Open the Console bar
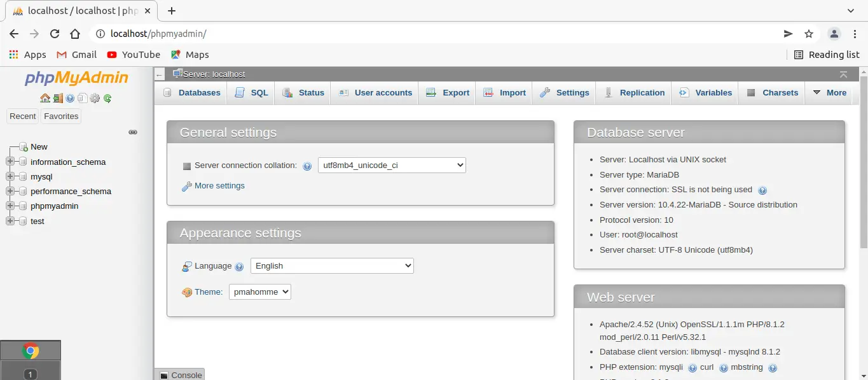This screenshot has height=380, width=868. coord(179,375)
